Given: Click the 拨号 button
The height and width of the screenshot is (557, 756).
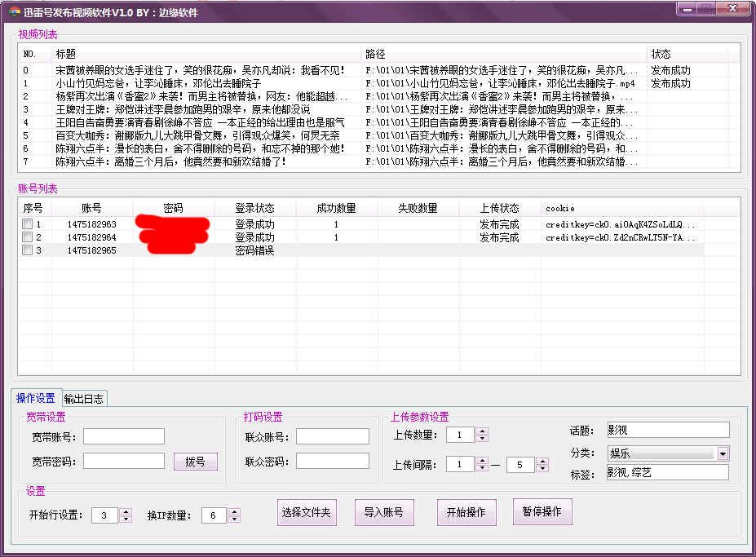Looking at the screenshot, I should (x=195, y=462).
